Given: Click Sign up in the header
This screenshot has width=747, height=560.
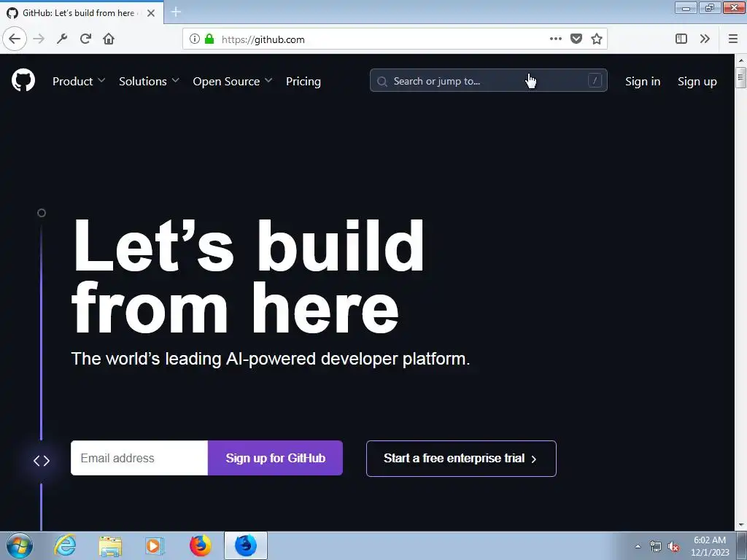Looking at the screenshot, I should pos(697,82).
